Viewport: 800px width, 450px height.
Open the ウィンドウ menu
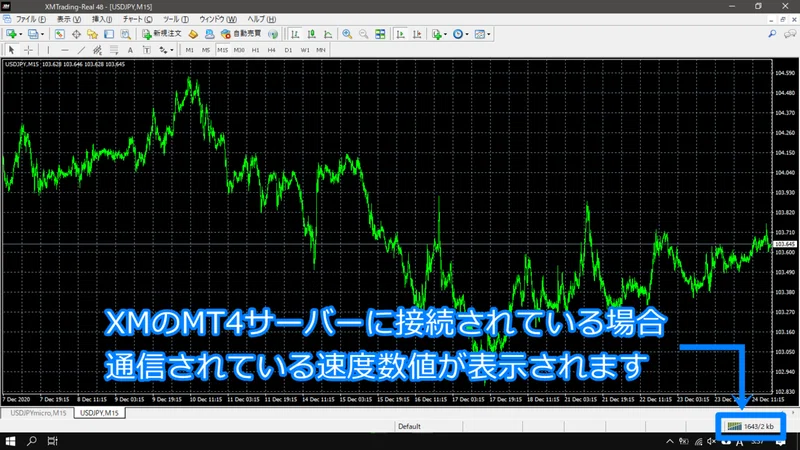click(217, 19)
